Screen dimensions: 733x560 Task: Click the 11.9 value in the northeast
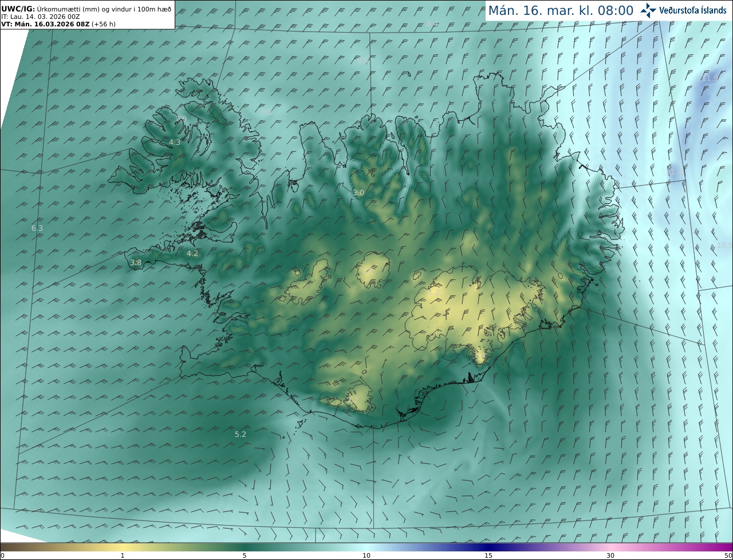click(710, 78)
